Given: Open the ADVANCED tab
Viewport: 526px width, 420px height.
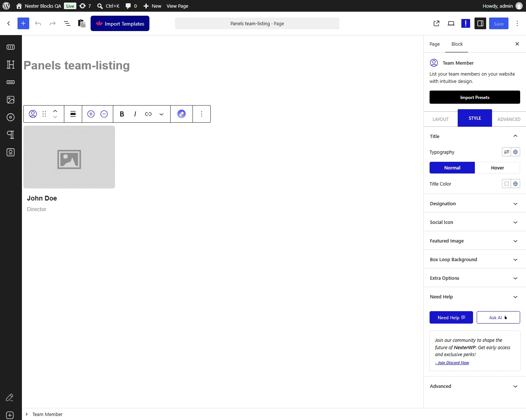Looking at the screenshot, I should (509, 119).
